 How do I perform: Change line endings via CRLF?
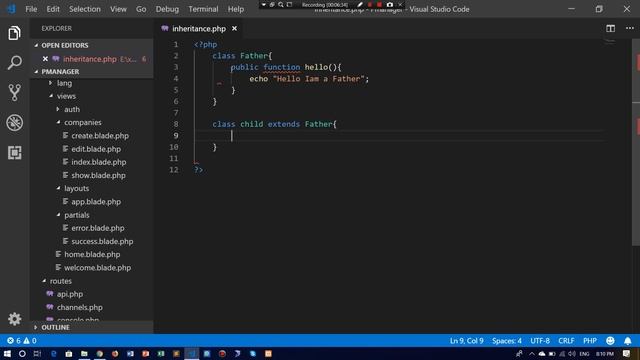coord(566,340)
